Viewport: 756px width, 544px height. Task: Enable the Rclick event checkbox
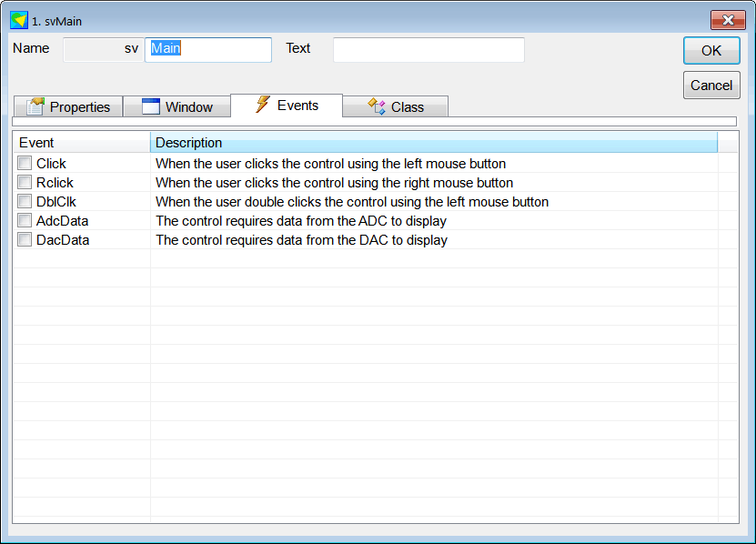point(25,182)
